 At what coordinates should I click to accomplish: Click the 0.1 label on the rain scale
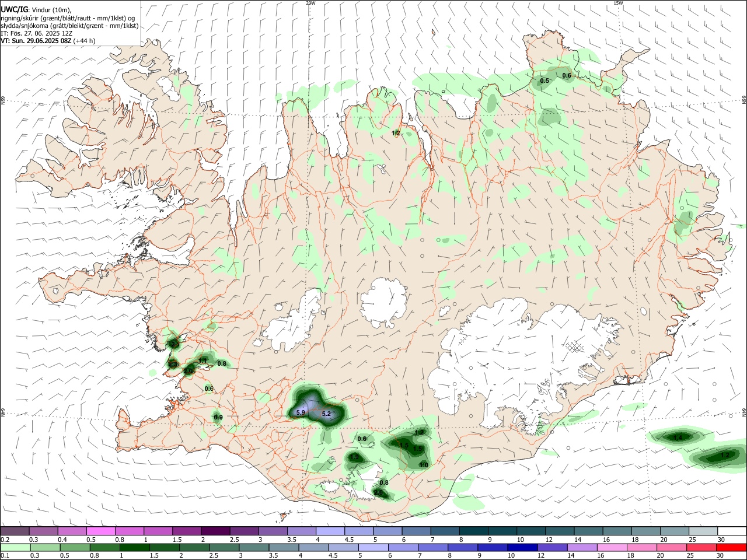coord(4,555)
